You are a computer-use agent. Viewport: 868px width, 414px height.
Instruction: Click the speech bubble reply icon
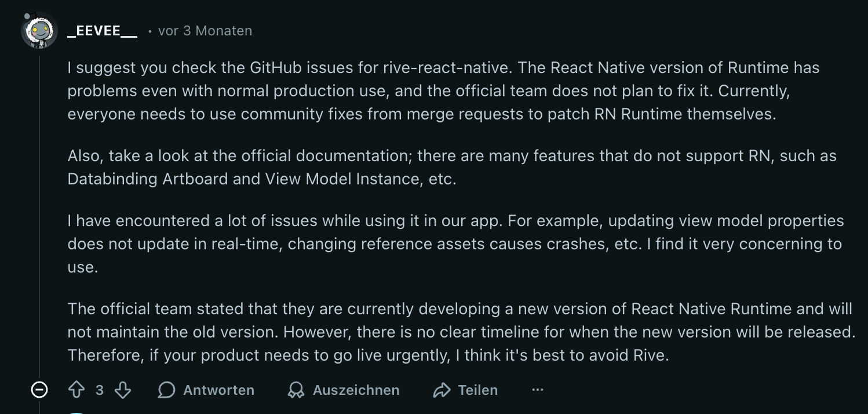tap(166, 390)
